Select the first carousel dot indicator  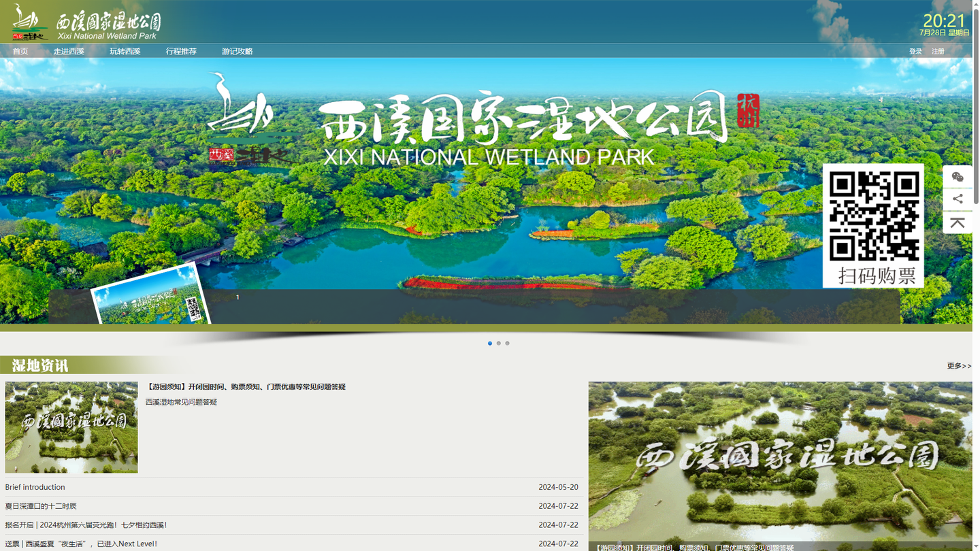click(x=490, y=344)
